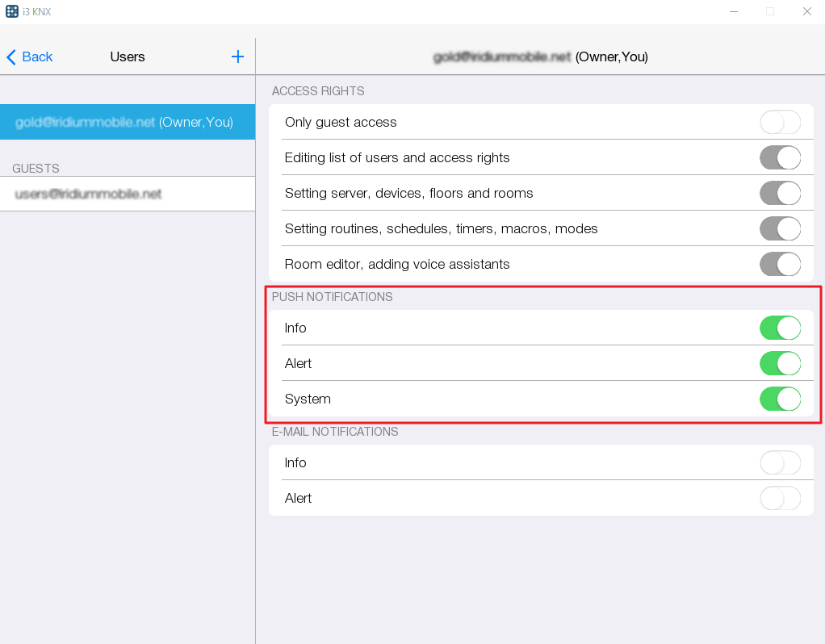Turn off Alert push notifications

pos(780,364)
